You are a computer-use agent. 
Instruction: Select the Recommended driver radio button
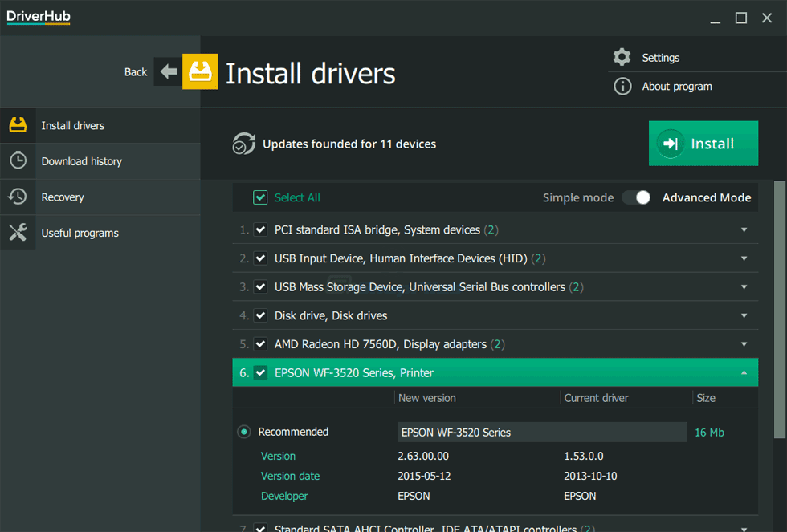point(244,432)
